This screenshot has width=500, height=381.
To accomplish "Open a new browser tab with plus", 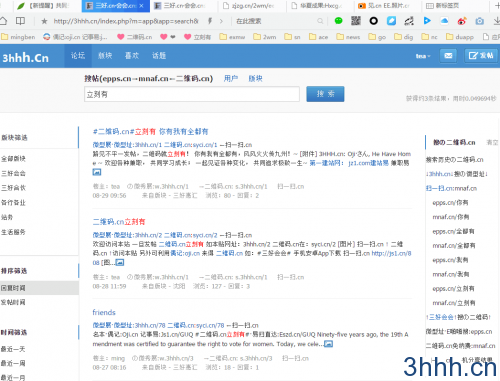I will 496,6.
